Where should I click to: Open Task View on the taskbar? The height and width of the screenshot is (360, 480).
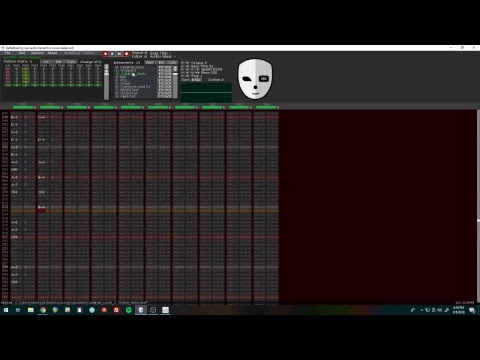(18, 310)
